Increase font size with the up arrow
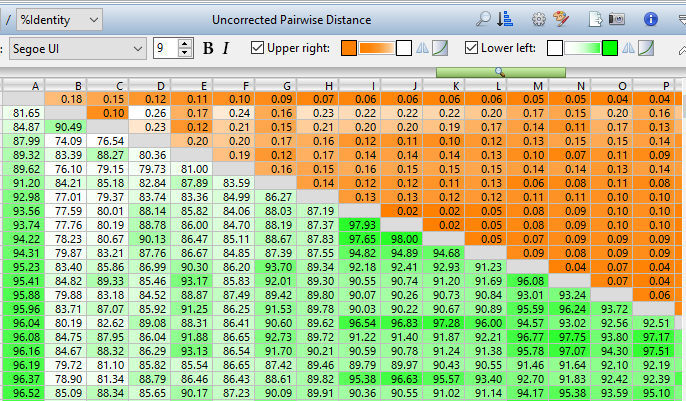The width and height of the screenshot is (686, 401). tap(185, 43)
